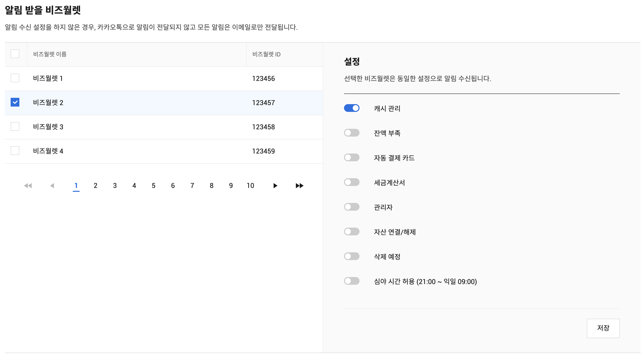Enable the 자동 결제 카드 toggle
The height and width of the screenshot is (355, 644).
352,158
